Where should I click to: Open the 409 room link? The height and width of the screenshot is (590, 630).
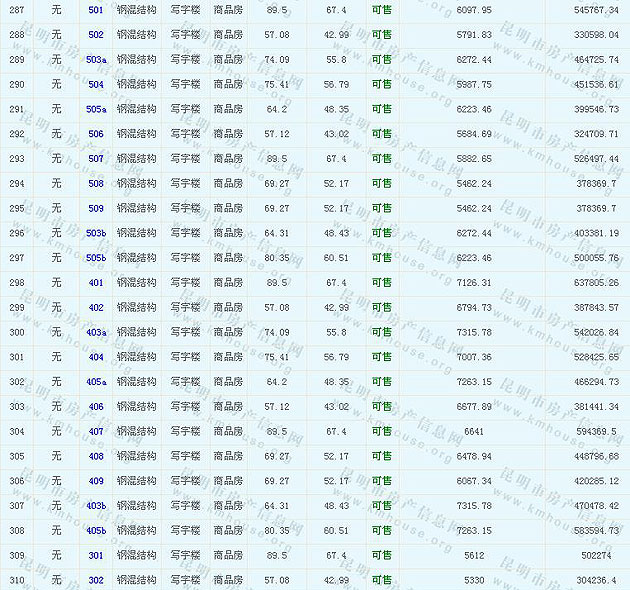pyautogui.click(x=95, y=481)
